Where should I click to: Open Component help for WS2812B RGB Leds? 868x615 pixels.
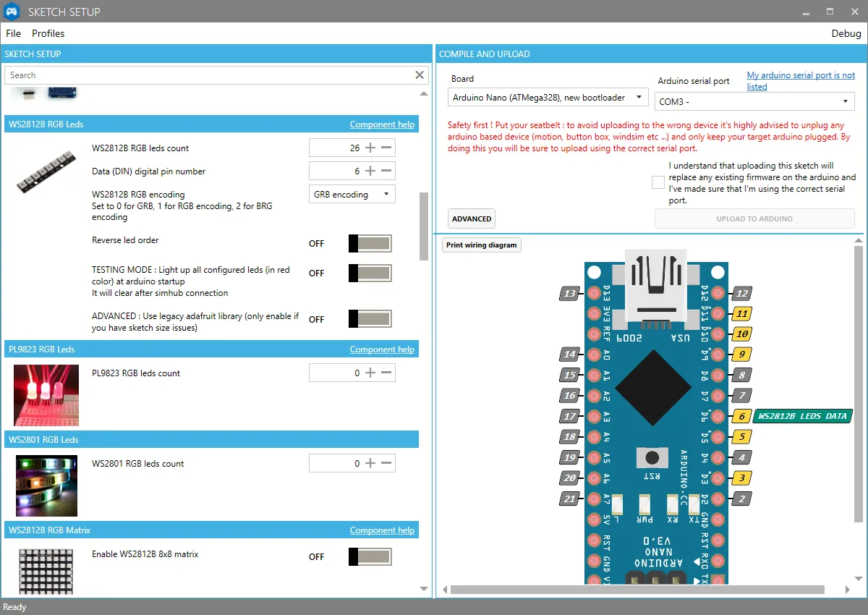coord(382,124)
